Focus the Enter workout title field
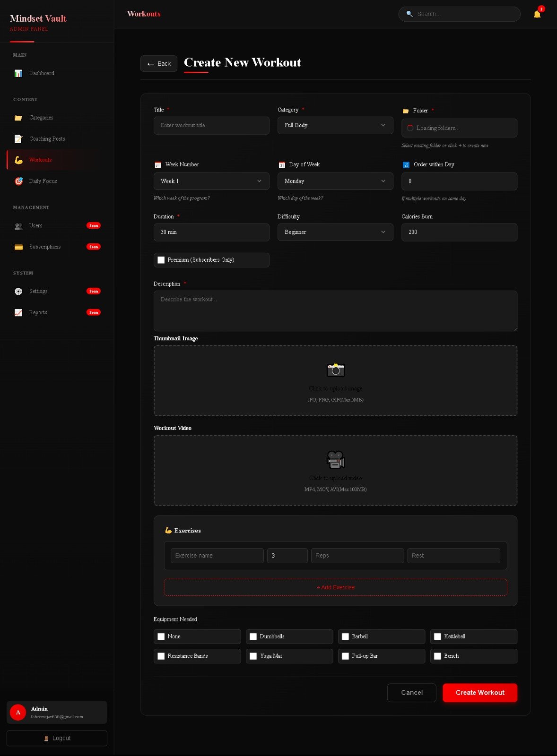557x756 pixels. (x=211, y=125)
